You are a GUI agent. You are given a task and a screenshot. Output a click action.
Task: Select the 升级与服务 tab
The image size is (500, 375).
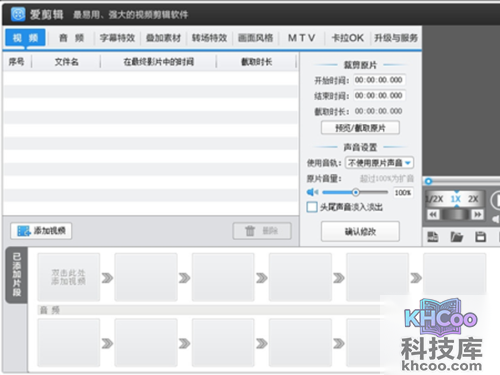396,38
